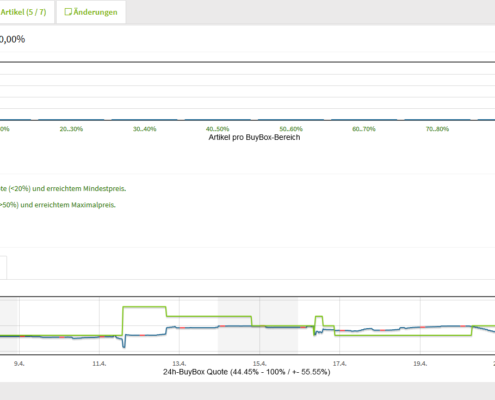495x400 pixels.
Task: Select the 50..60% BuyBox range label
Action: coord(291,129)
